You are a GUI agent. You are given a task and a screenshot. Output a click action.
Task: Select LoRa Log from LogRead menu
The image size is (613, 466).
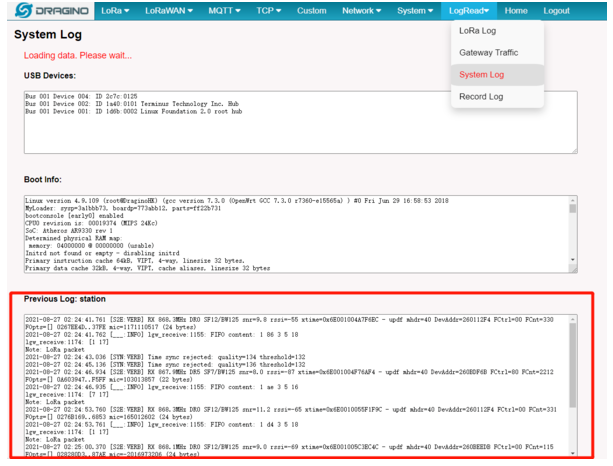coord(497,31)
